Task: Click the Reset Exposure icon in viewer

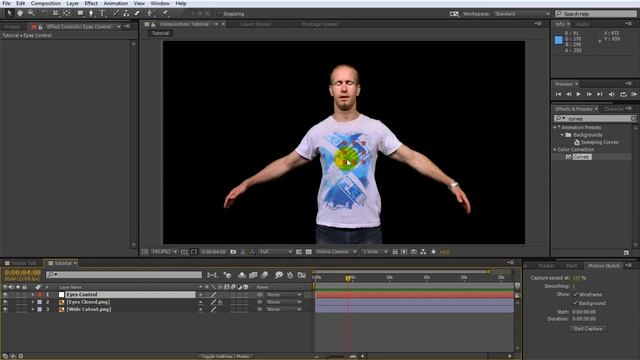Action: (x=433, y=252)
